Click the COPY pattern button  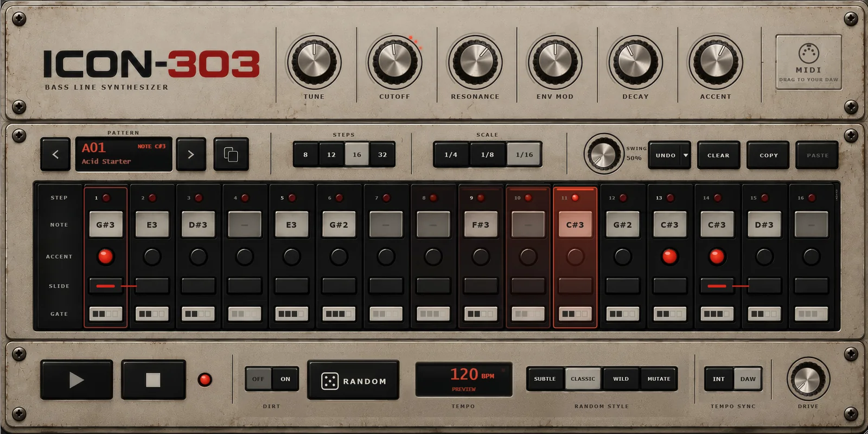(768, 155)
